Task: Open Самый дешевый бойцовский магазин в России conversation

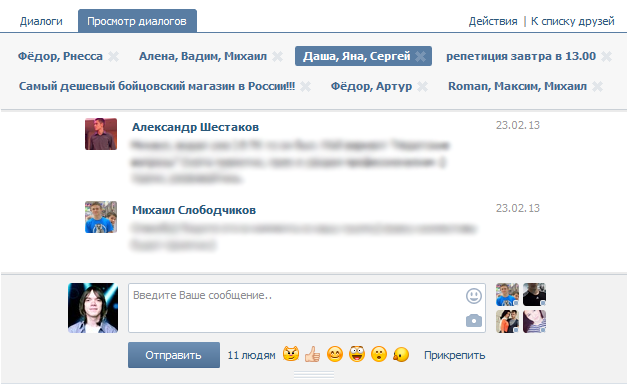Action: [x=157, y=86]
